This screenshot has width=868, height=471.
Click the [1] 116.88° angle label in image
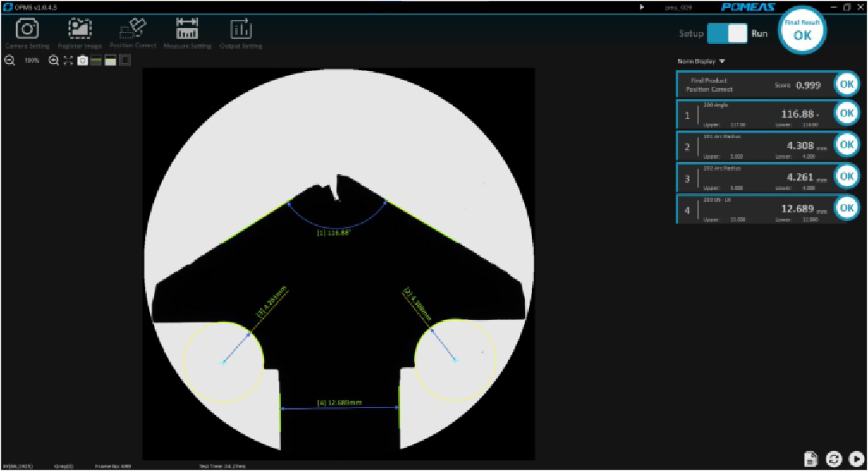click(x=333, y=233)
